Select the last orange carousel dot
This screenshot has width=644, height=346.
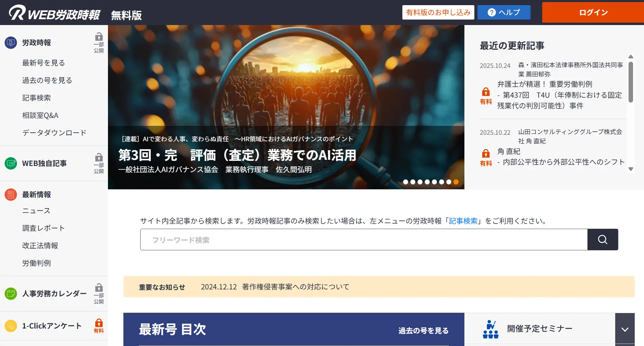456,182
